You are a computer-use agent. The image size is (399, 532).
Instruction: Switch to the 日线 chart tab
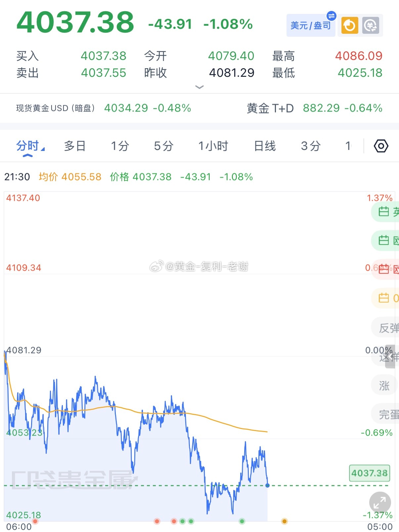pos(265,146)
